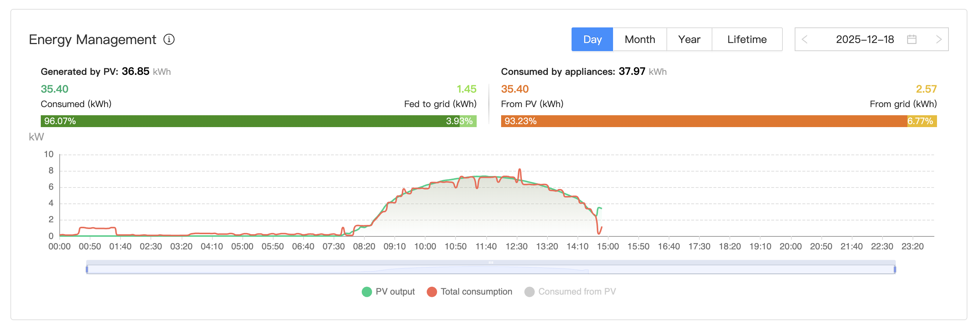Click the 2.57 from grid value
Screen dimensions: 980x332
(926, 89)
